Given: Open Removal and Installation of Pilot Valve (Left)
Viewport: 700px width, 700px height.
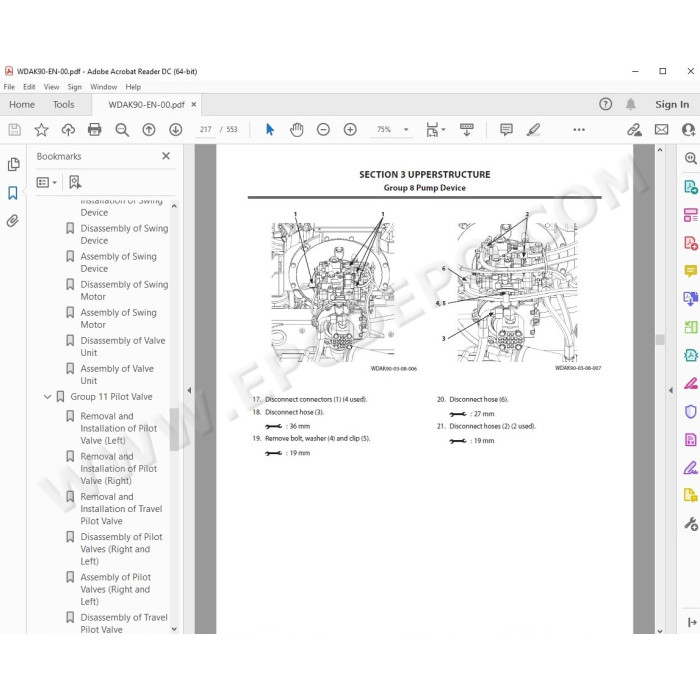Looking at the screenshot, I should [x=118, y=429].
